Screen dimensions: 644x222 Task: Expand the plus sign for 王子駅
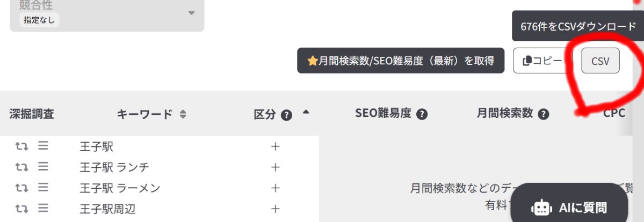click(276, 147)
